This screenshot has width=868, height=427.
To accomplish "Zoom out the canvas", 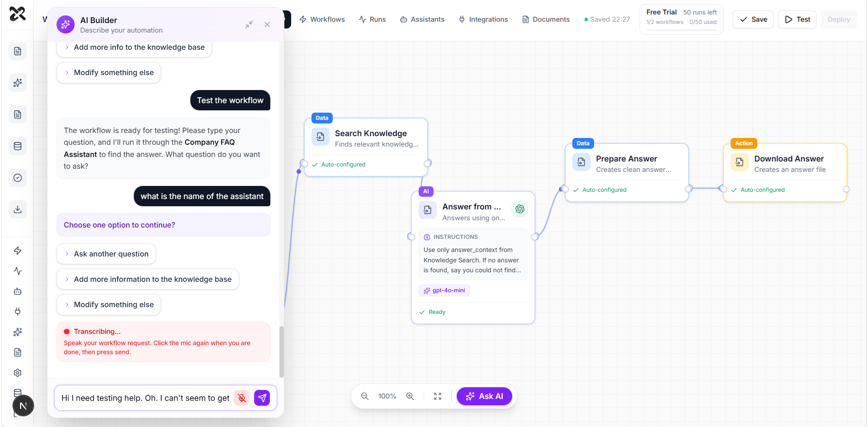I will tap(365, 396).
